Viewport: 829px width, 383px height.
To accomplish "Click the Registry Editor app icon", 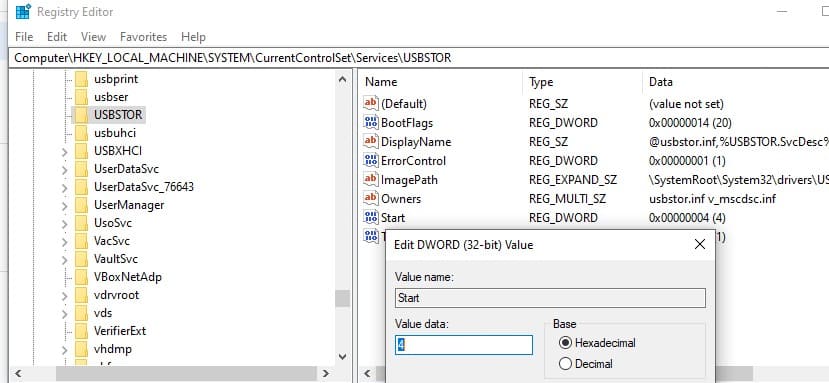I will tap(23, 11).
